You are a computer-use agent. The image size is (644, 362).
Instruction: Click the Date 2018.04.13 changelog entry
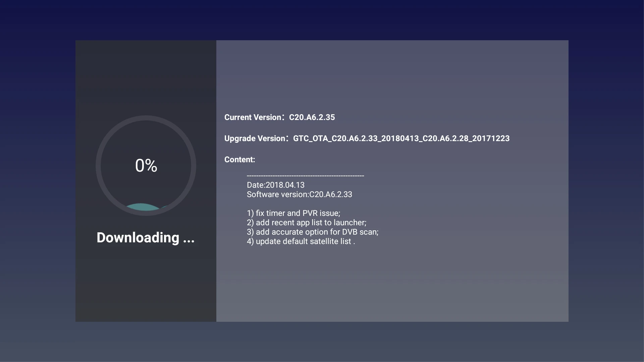point(276,184)
